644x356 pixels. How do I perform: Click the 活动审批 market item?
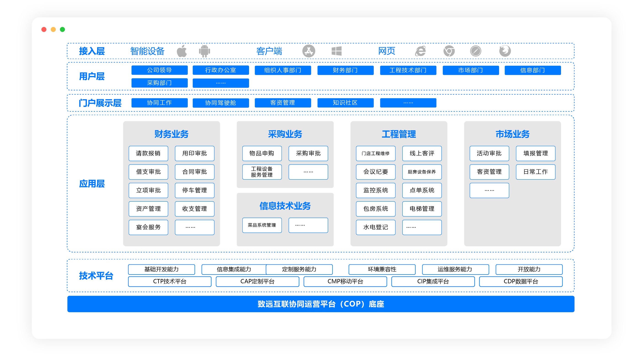489,153
